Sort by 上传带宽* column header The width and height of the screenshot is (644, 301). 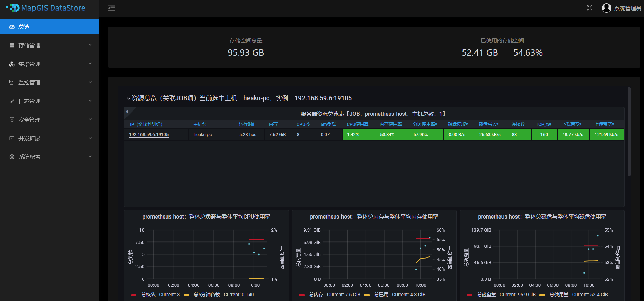tap(604, 125)
